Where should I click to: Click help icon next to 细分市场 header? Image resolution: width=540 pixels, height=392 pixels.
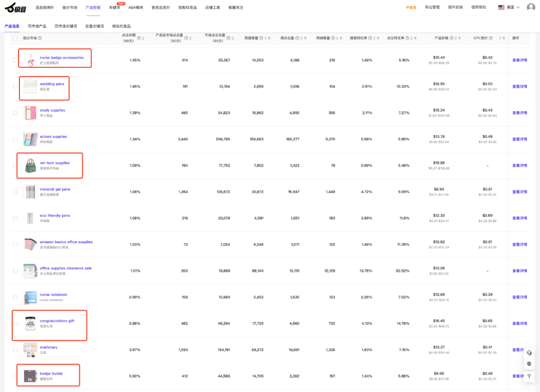[x=40, y=38]
